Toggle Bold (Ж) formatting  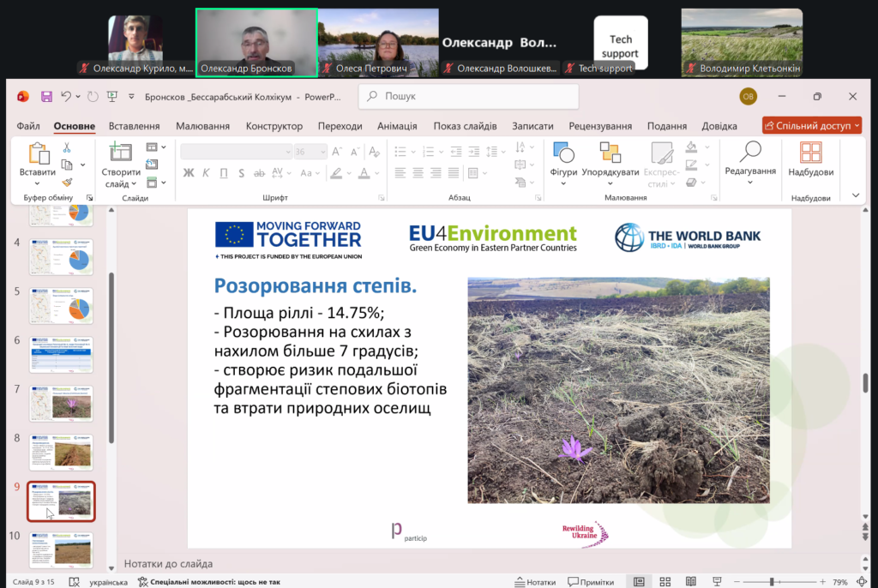click(x=189, y=173)
